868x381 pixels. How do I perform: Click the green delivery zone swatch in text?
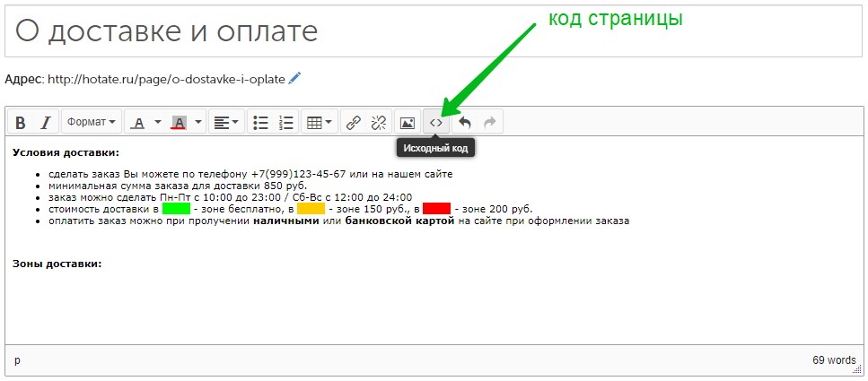click(176, 209)
